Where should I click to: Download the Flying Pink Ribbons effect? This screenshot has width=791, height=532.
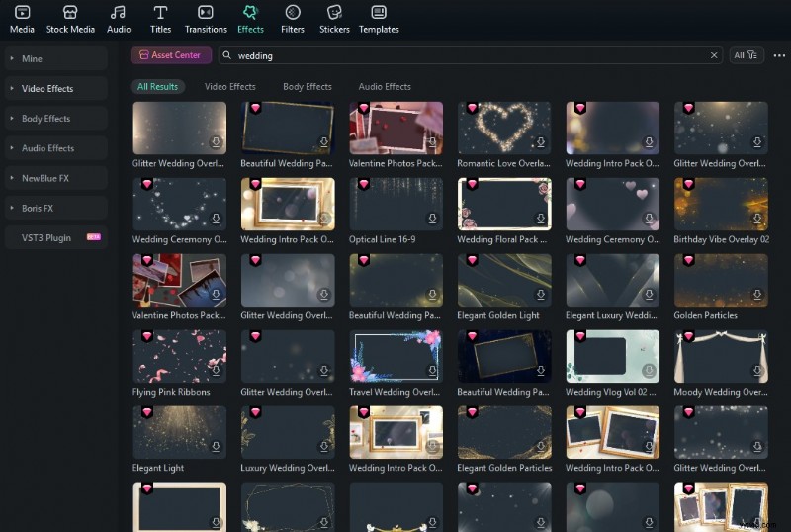(216, 372)
